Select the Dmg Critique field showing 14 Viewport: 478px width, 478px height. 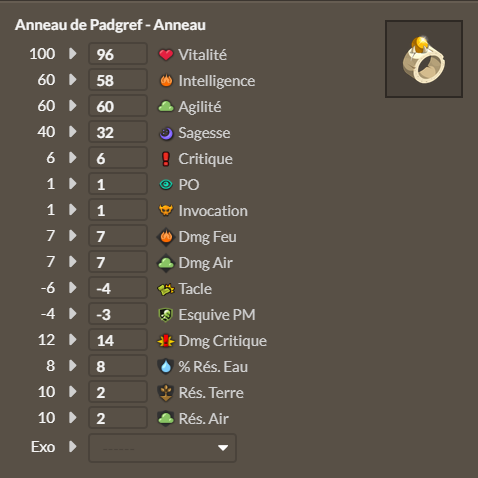118,340
